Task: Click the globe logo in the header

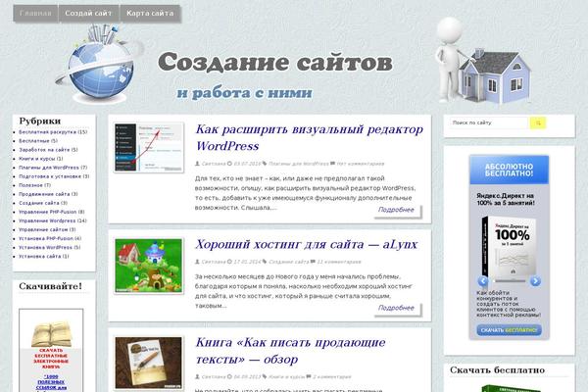Action: click(100, 64)
